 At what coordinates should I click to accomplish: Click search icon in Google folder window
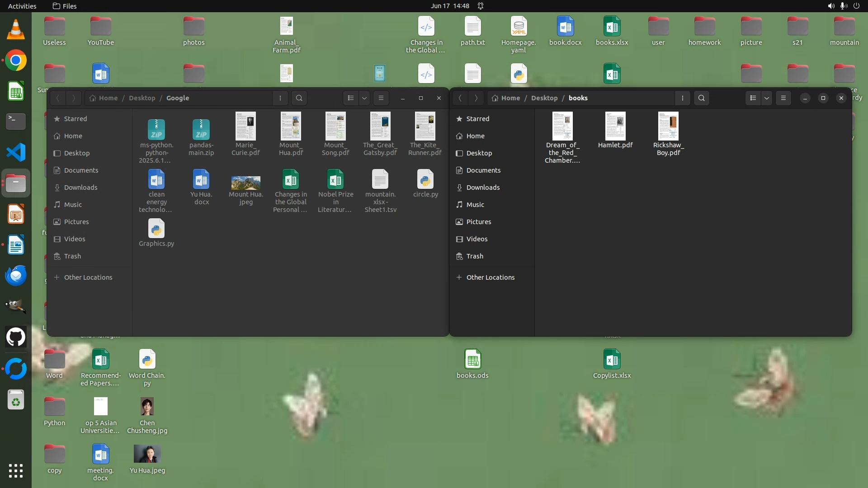pyautogui.click(x=299, y=98)
